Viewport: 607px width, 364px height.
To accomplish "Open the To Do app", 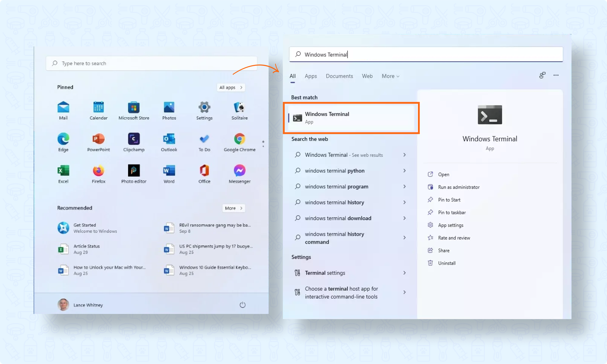I will tap(204, 139).
